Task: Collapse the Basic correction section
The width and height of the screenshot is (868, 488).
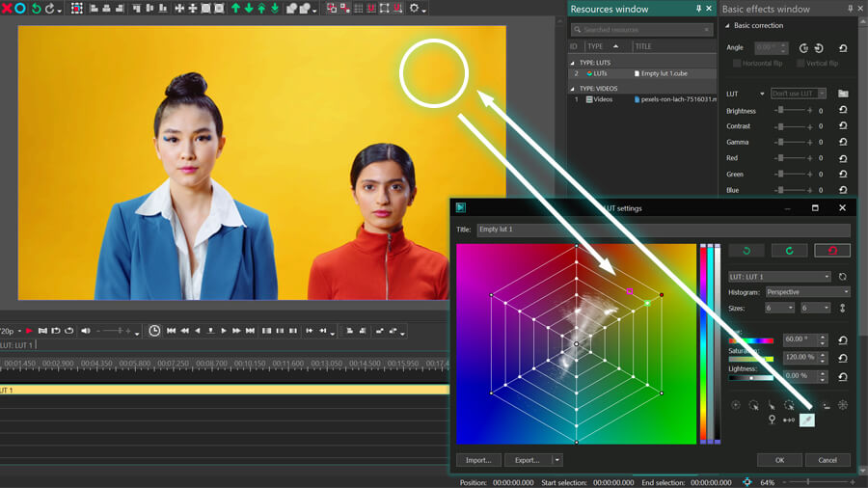Action: [727, 25]
